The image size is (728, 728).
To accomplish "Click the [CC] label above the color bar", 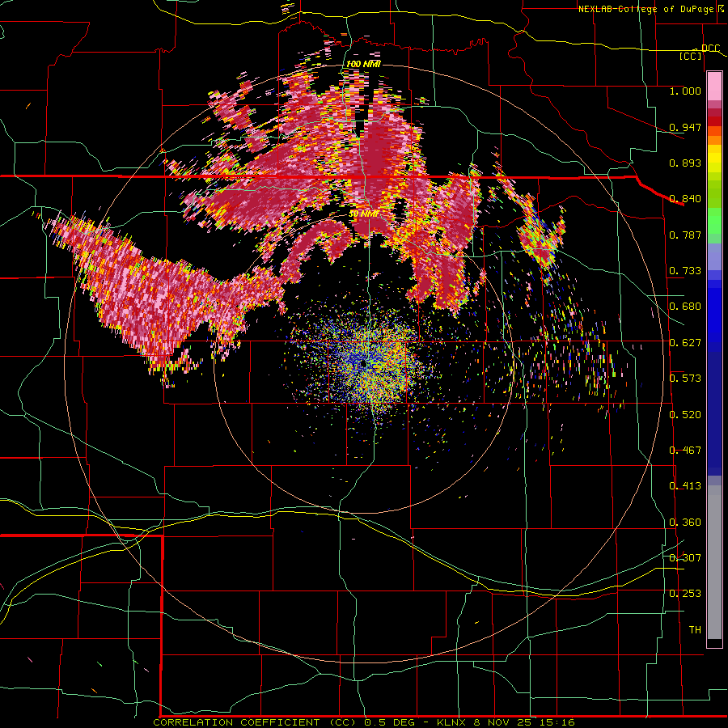I will coord(690,56).
